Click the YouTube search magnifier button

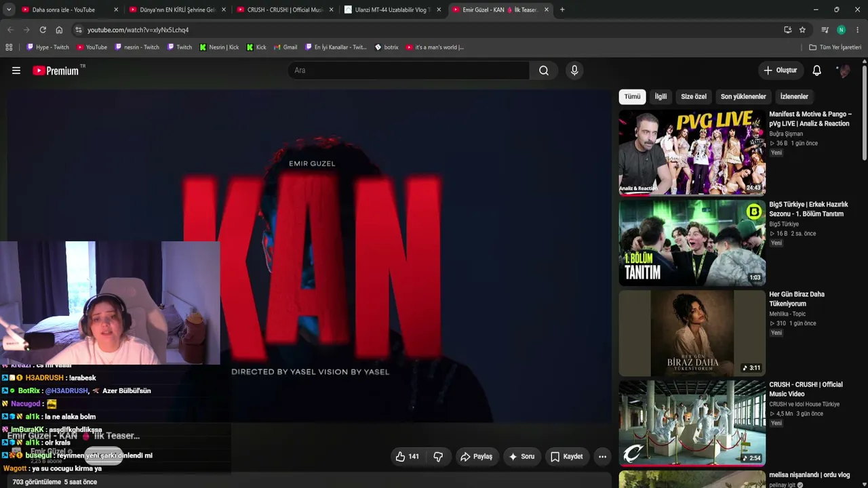[544, 70]
